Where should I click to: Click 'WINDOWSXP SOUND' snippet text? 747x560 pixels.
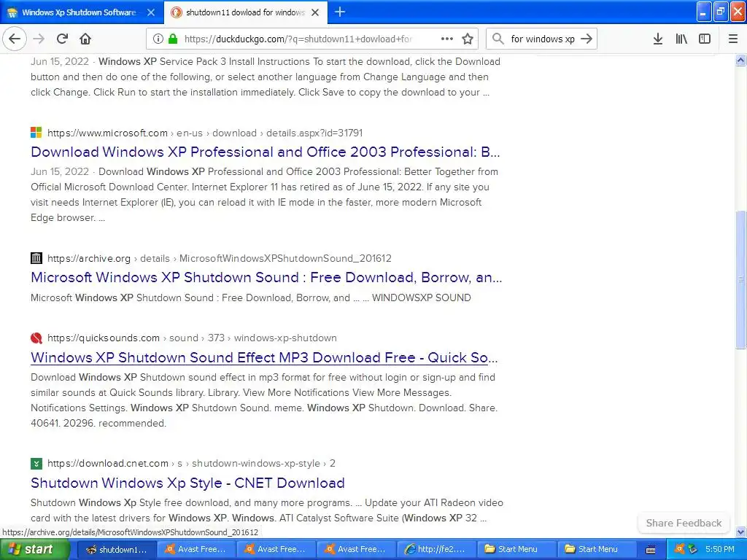pyautogui.click(x=422, y=297)
